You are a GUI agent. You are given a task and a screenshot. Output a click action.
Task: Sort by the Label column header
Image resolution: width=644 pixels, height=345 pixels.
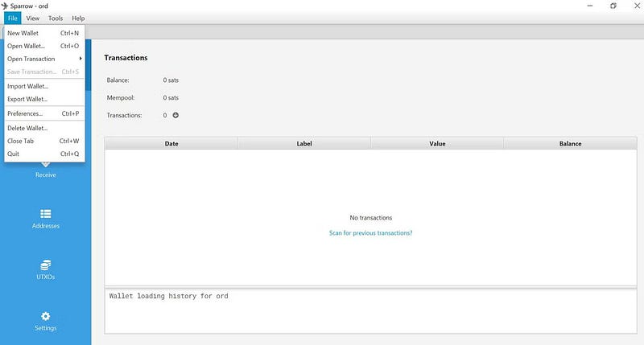click(x=304, y=144)
